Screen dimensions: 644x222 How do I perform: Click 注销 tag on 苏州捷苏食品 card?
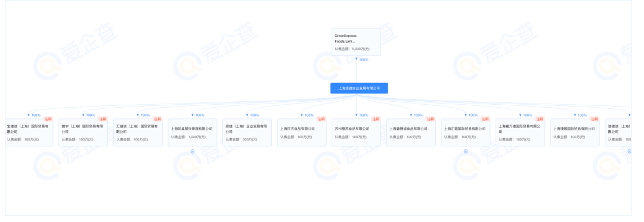pos(376,119)
